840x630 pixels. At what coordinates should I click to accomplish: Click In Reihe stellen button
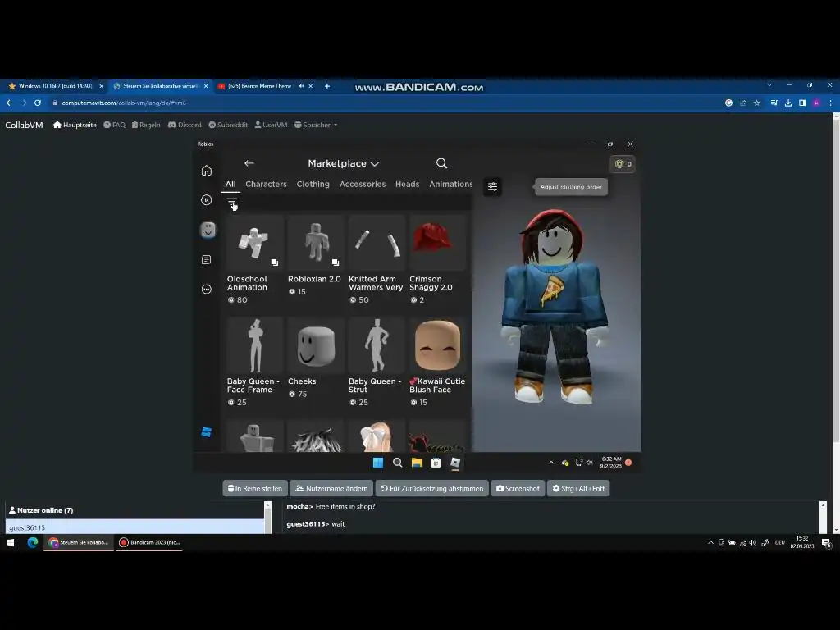255,488
